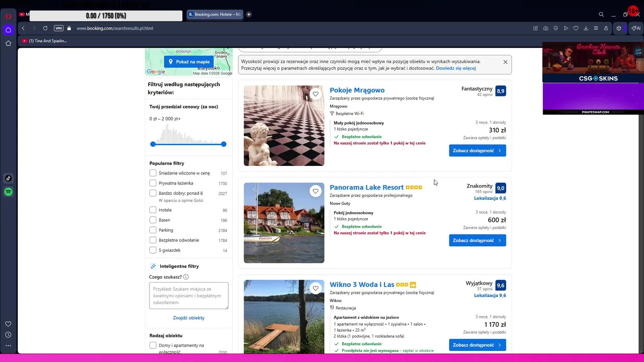The height and width of the screenshot is (362, 644).
Task: Go back with the browser back arrow
Action: (23, 28)
